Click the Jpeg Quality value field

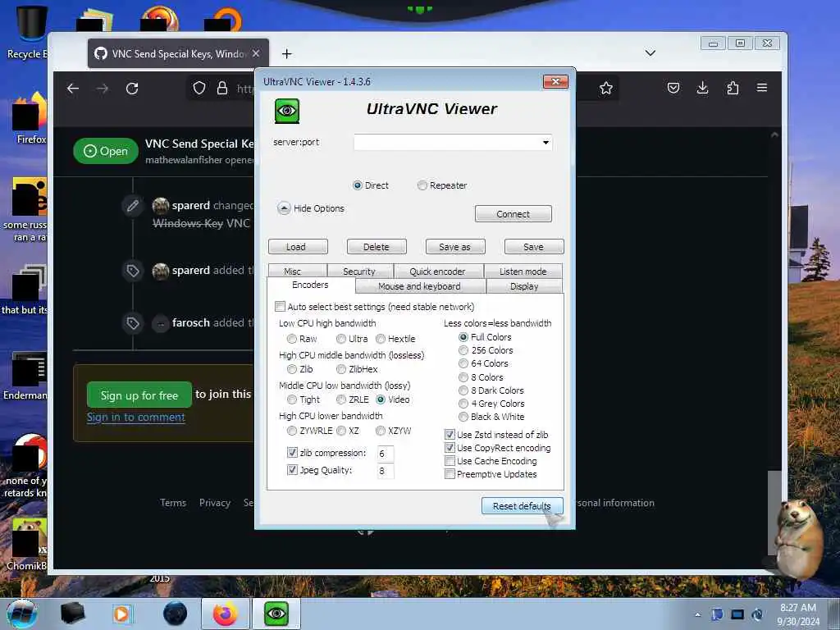tap(386, 471)
